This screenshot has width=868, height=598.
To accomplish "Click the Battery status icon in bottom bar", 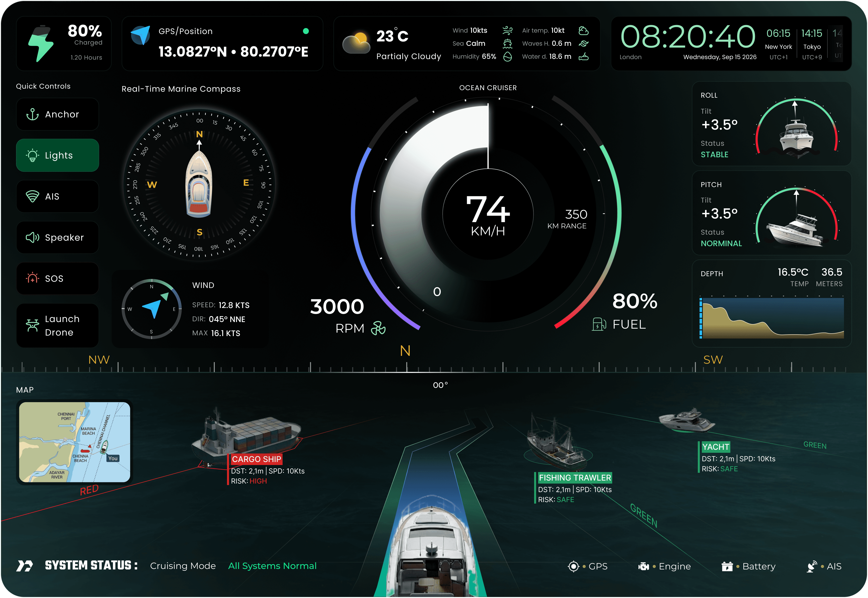I will 727,566.
